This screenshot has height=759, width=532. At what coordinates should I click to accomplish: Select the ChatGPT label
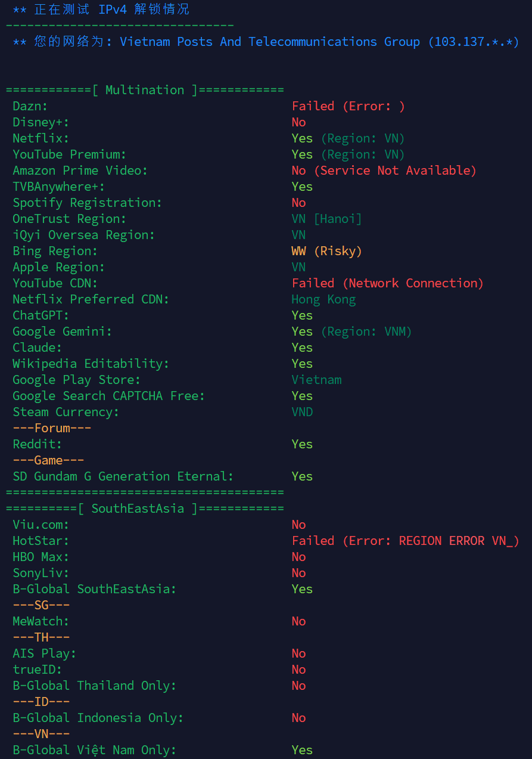41,315
